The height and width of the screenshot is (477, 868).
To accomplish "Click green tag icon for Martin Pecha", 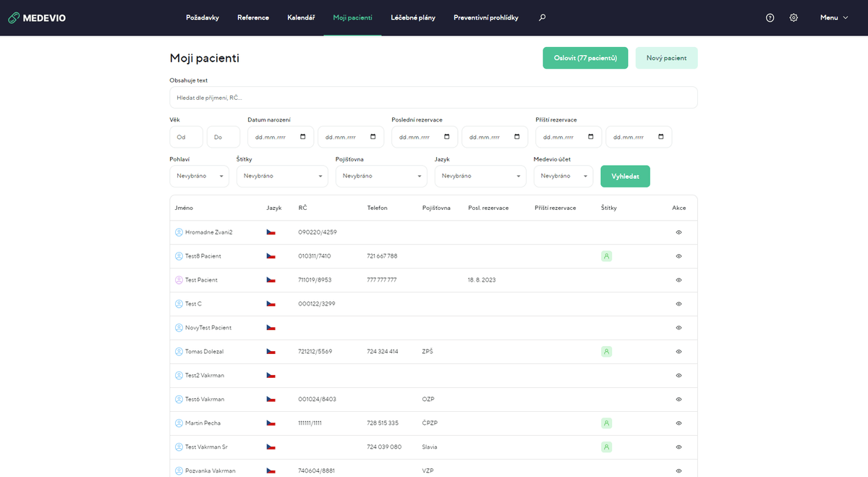I will click(x=607, y=423).
